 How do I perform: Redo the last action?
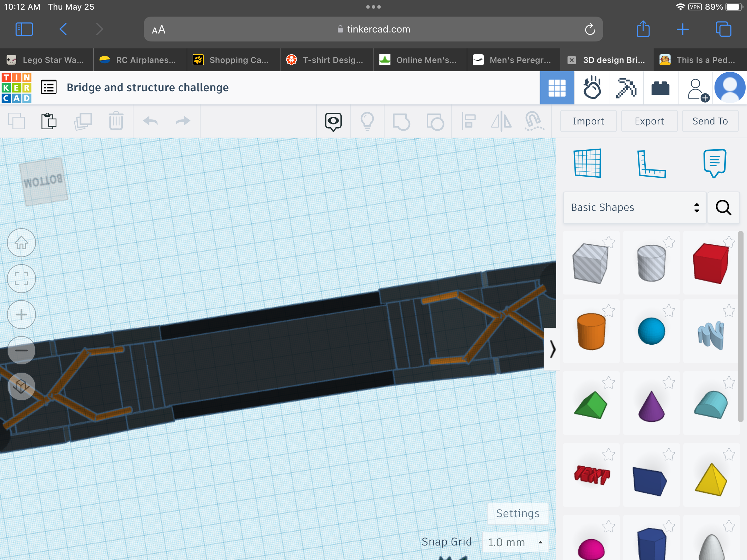(183, 121)
